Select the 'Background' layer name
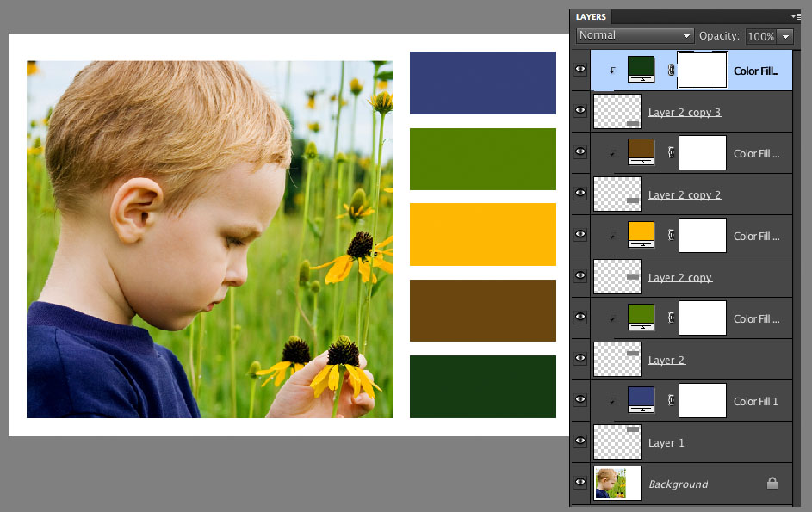 tap(679, 484)
